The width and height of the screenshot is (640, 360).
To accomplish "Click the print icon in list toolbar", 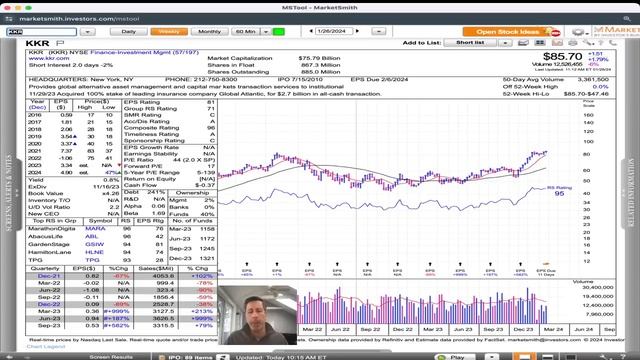I will tap(573, 43).
